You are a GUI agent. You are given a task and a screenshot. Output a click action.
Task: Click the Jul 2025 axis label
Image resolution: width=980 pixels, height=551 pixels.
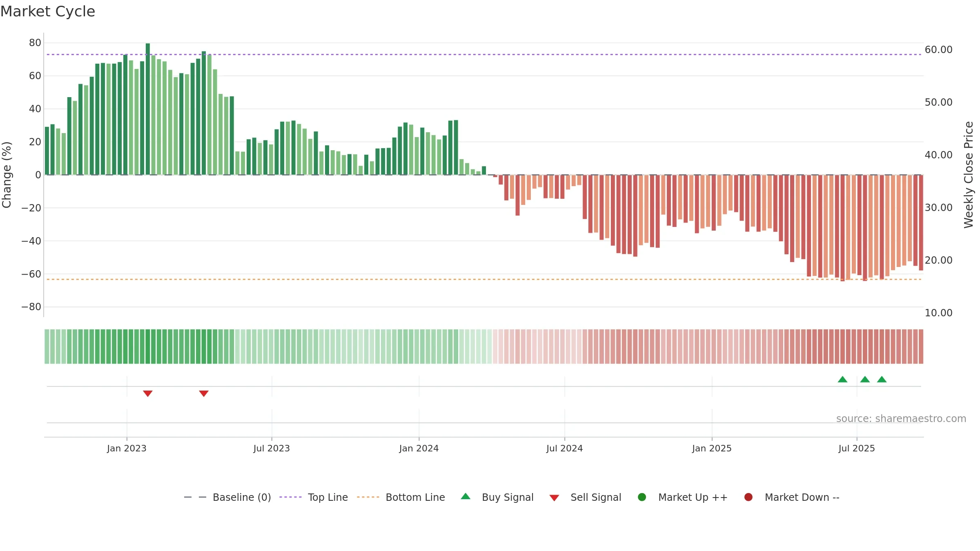857,448
